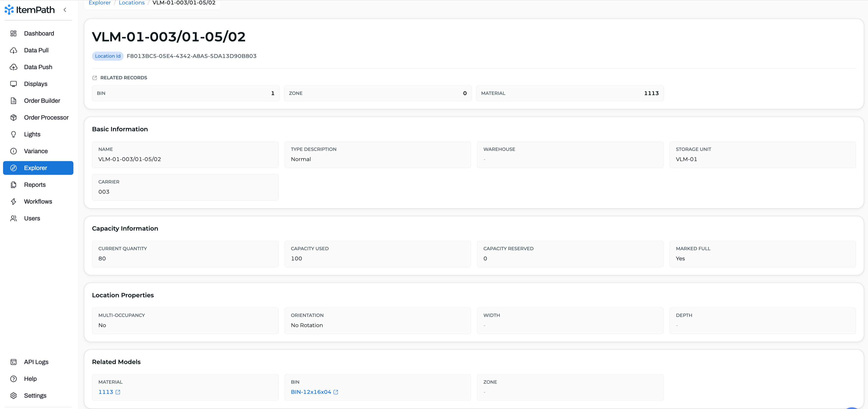
Task: Click the Current Quantity value 80
Action: pyautogui.click(x=102, y=258)
